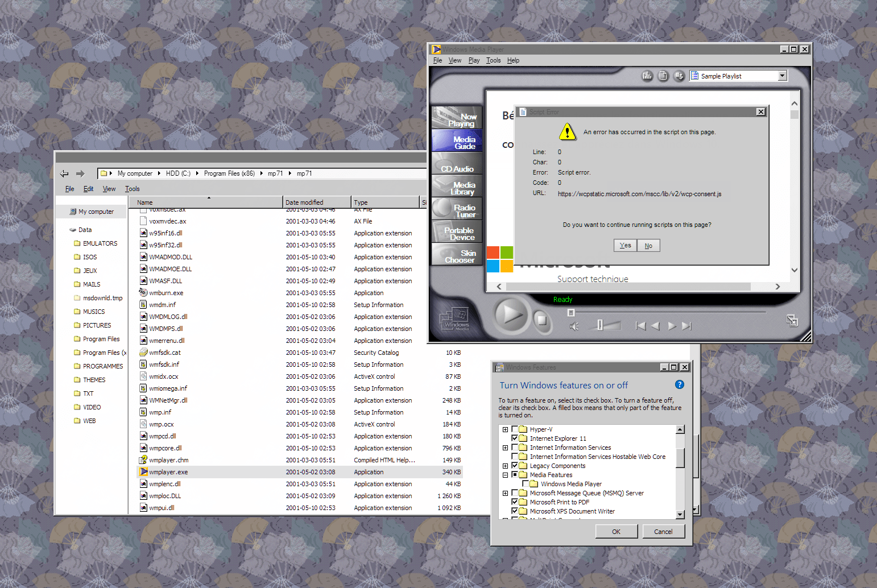Viewport: 877px width, 588px height.
Task: Fast forward the current media
Action: pyautogui.click(x=672, y=326)
